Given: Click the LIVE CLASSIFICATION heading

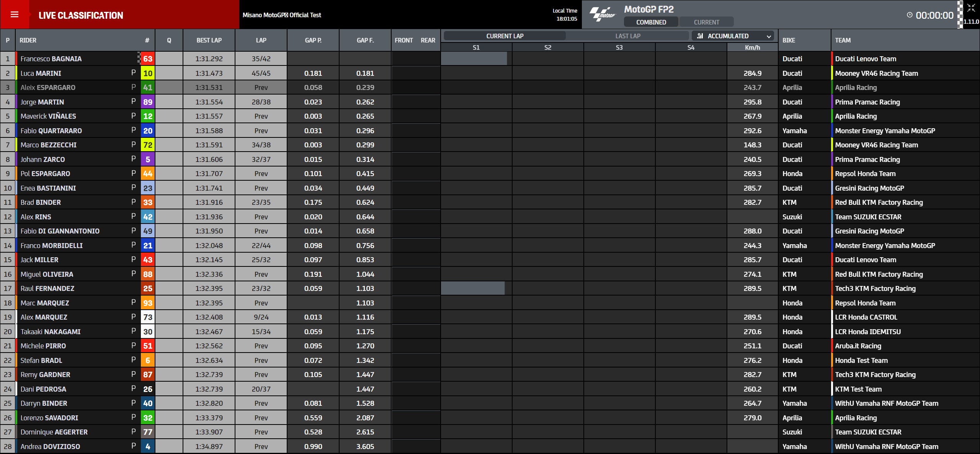Looking at the screenshot, I should pos(81,15).
